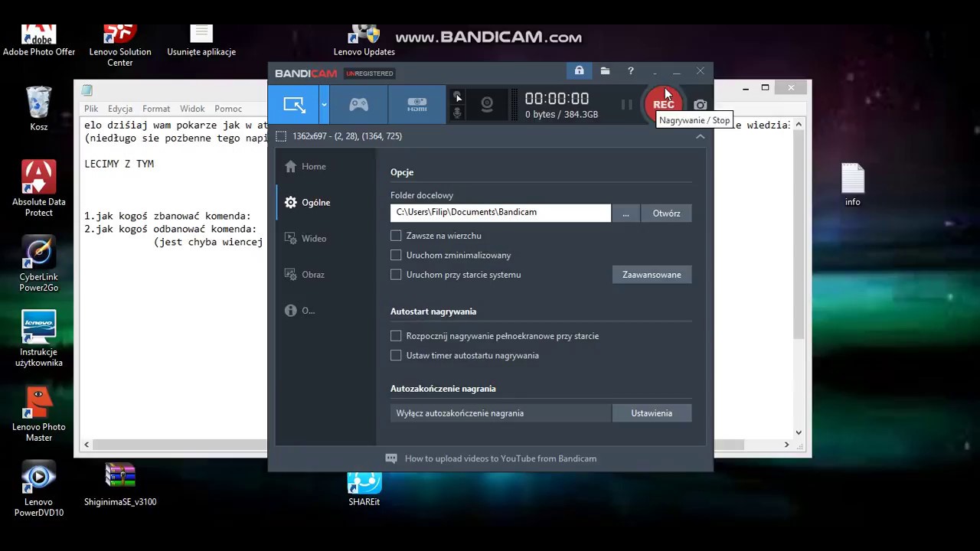
Task: Open output folder icon in title bar
Action: pos(605,71)
